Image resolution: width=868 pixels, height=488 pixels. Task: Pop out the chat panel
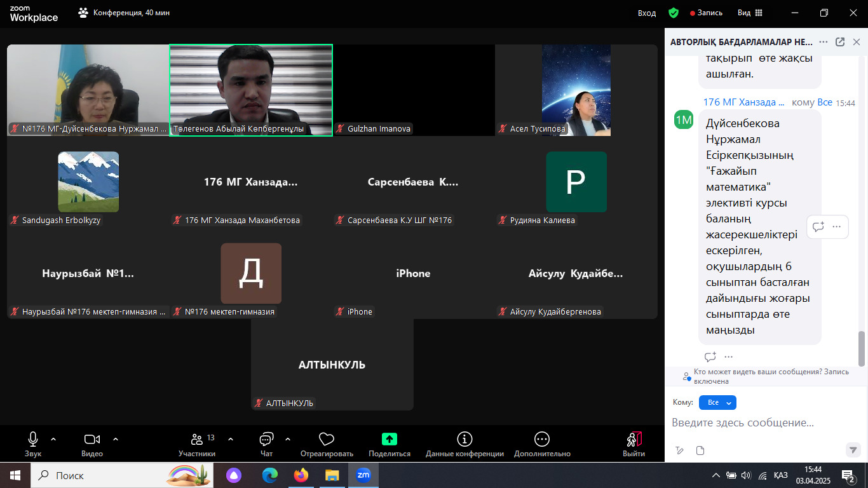(x=840, y=42)
